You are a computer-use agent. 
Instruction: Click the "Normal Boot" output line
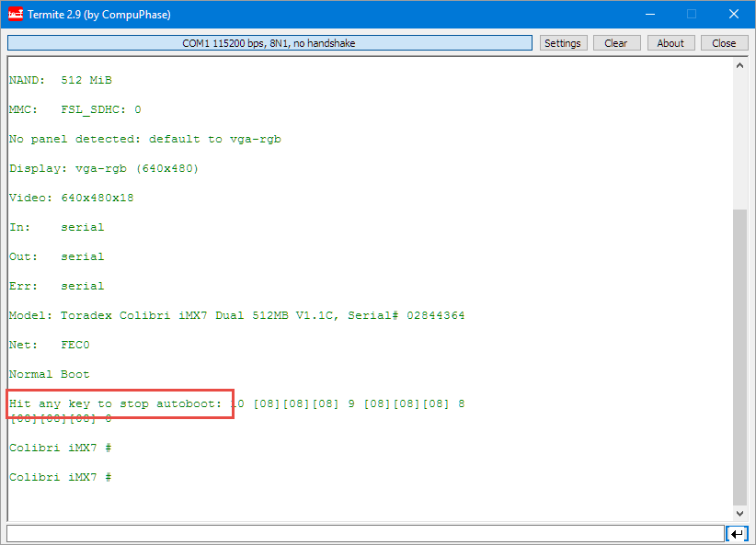tap(49, 374)
